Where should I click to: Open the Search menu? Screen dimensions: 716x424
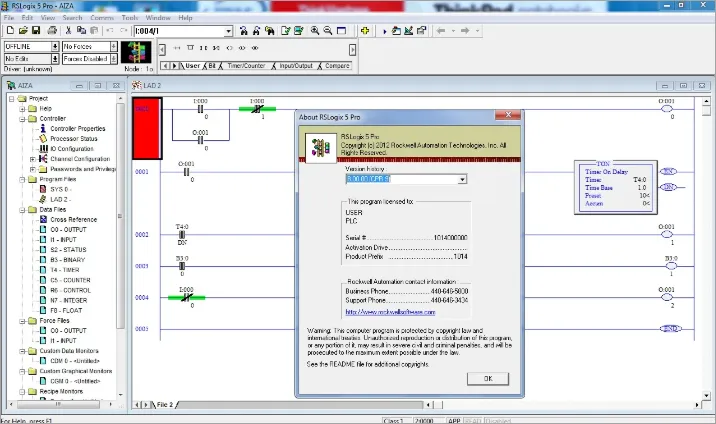72,18
